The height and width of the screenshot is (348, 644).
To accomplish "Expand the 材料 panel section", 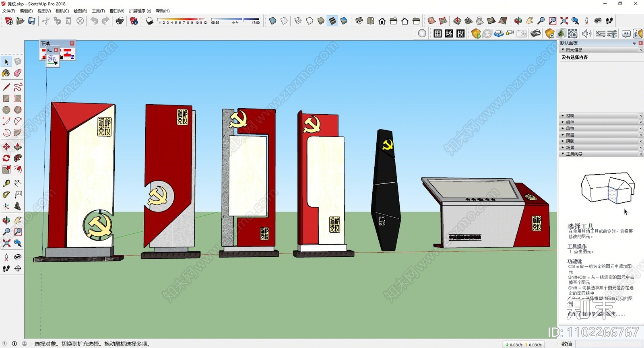I will [x=563, y=115].
